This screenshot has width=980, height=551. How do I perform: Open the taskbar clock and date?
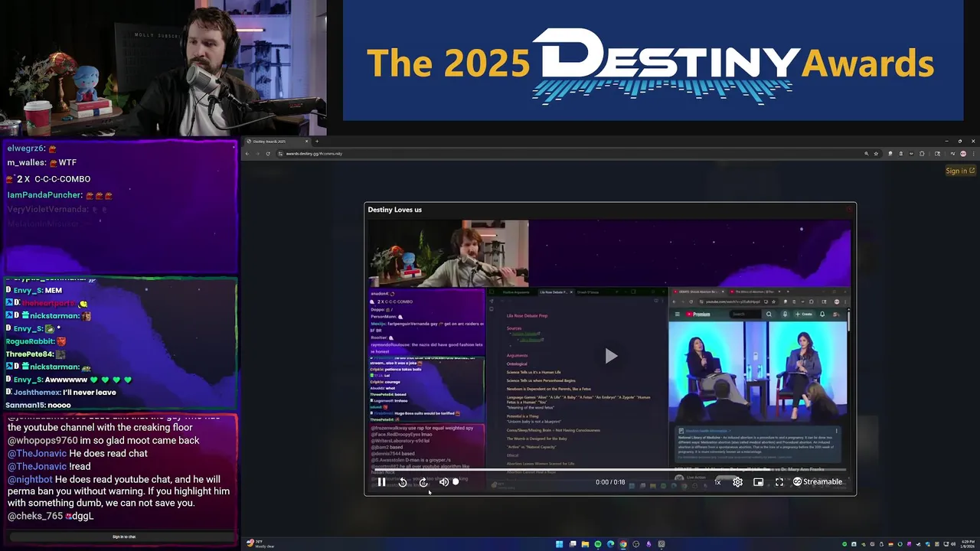969,544
